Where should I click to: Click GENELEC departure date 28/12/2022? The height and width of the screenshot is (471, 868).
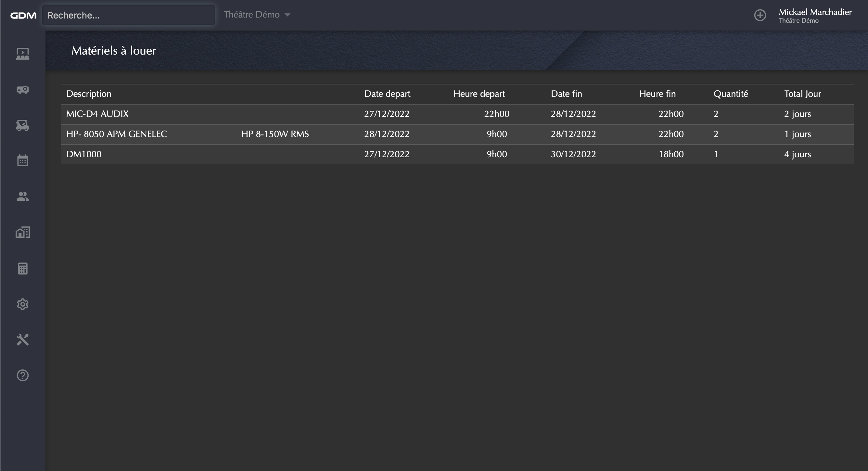coord(387,134)
